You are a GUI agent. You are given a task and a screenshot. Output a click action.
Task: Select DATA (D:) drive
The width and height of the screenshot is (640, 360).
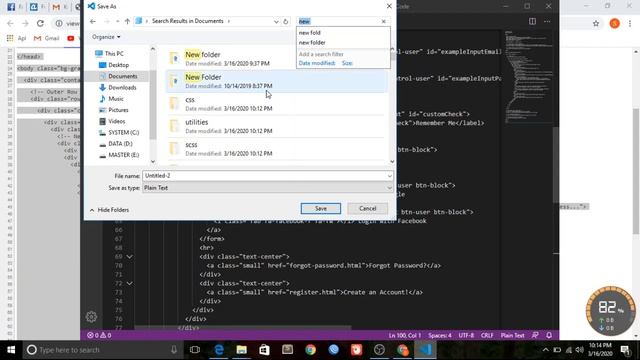(x=116, y=144)
